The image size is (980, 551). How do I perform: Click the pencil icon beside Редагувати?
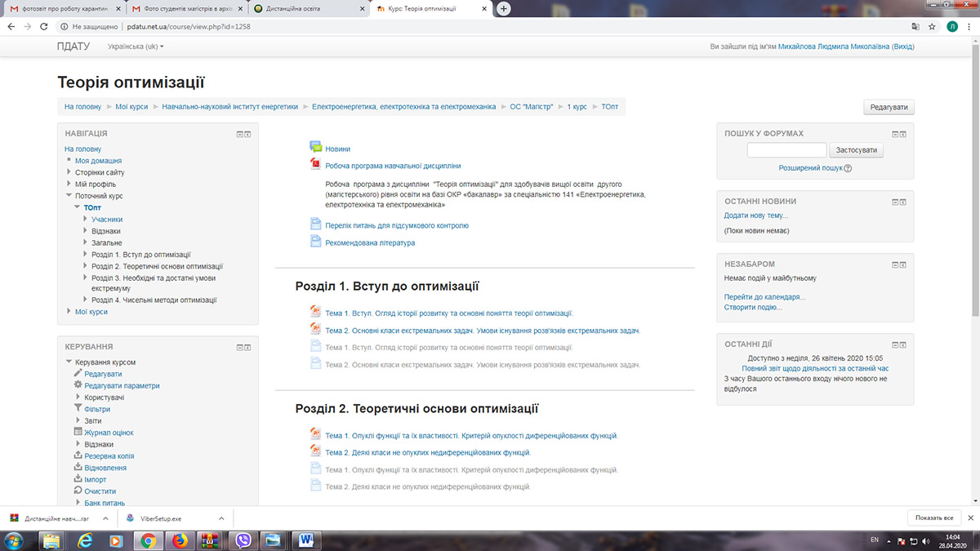78,373
